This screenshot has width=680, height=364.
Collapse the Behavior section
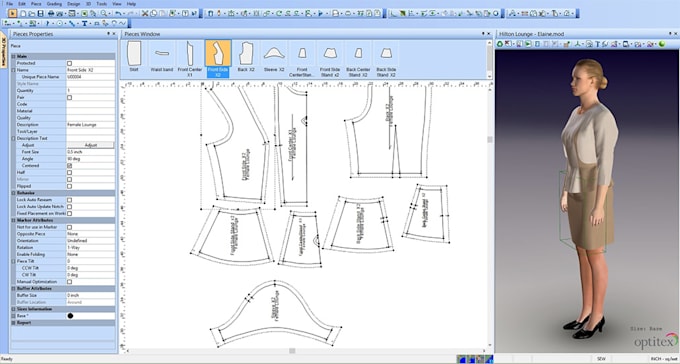[x=13, y=193]
